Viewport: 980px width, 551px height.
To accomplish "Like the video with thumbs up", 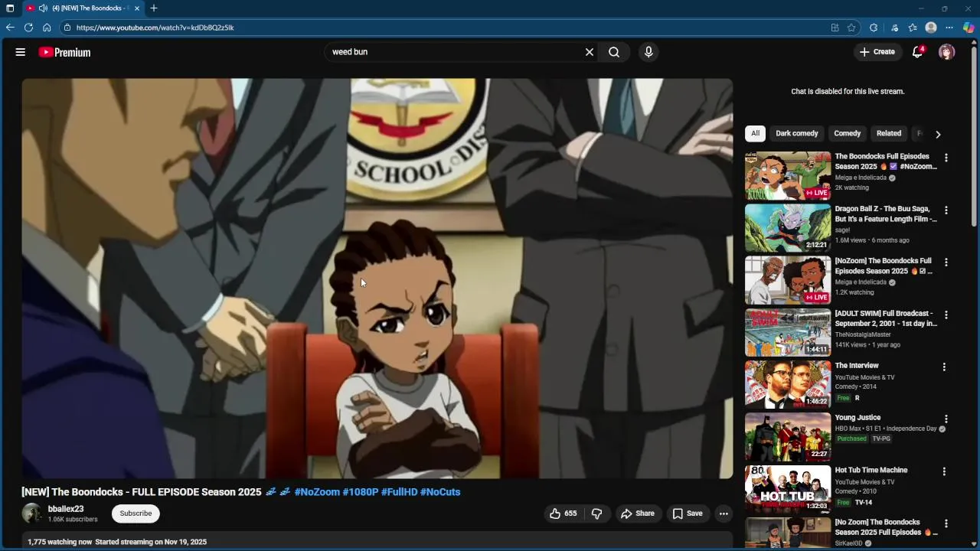I will (x=563, y=514).
